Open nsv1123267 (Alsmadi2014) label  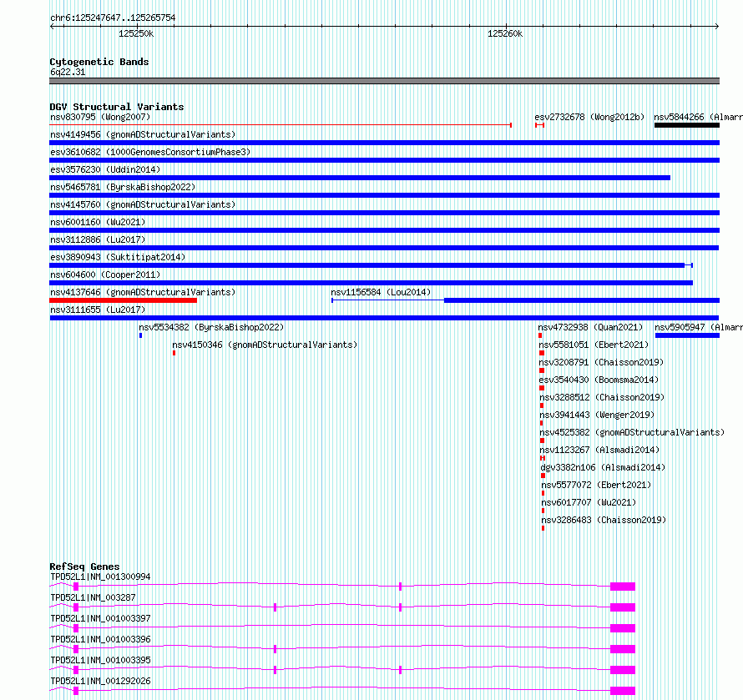[600, 450]
